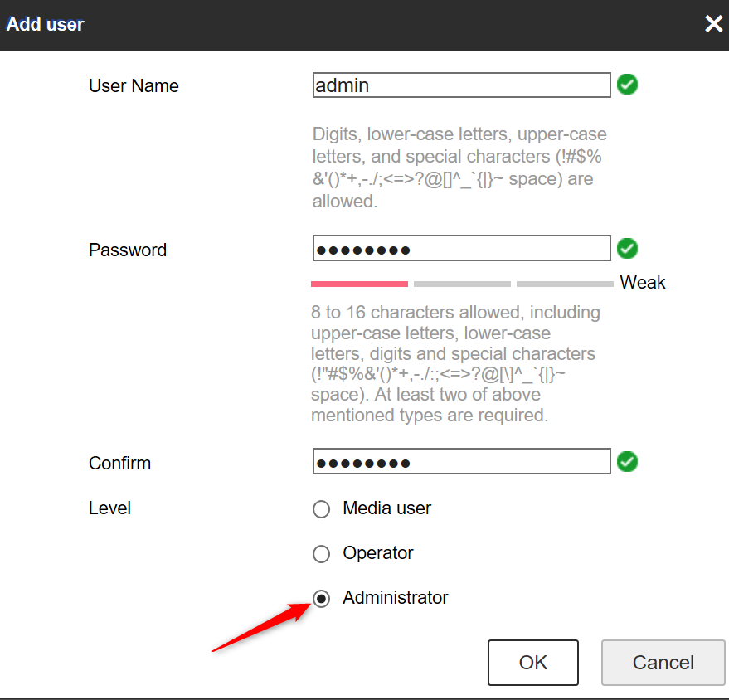Image resolution: width=729 pixels, height=700 pixels.
Task: Click the green checkmark beside Password
Action: 627,248
